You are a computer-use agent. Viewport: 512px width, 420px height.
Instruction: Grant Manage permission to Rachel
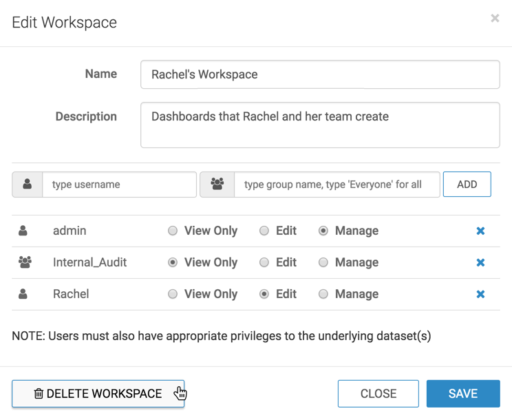point(323,294)
